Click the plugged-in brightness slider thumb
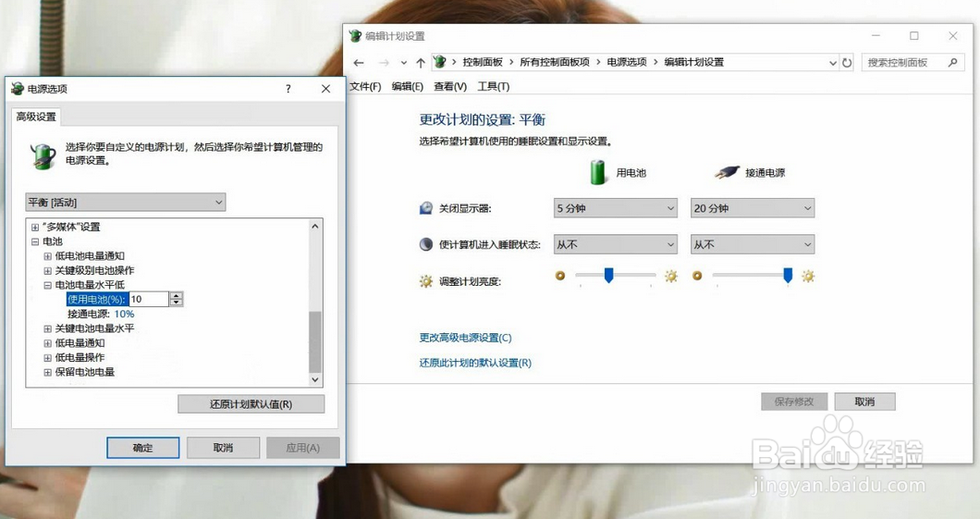This screenshot has height=519, width=980. [x=788, y=275]
